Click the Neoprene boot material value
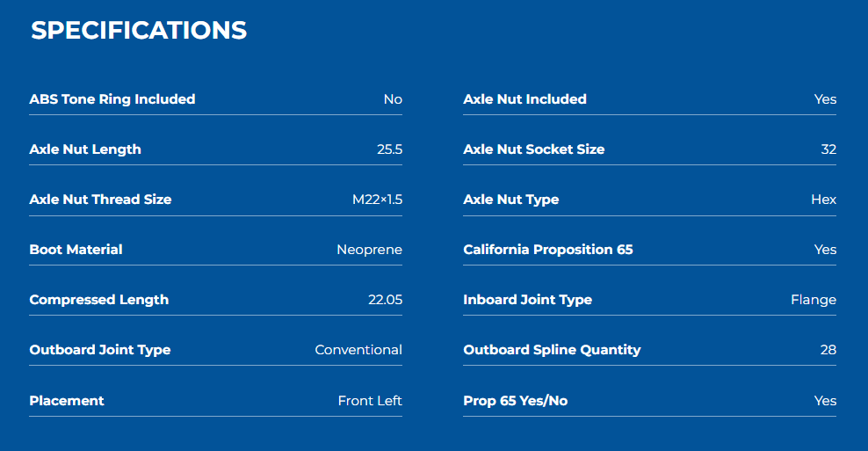868x451 pixels. pos(369,250)
